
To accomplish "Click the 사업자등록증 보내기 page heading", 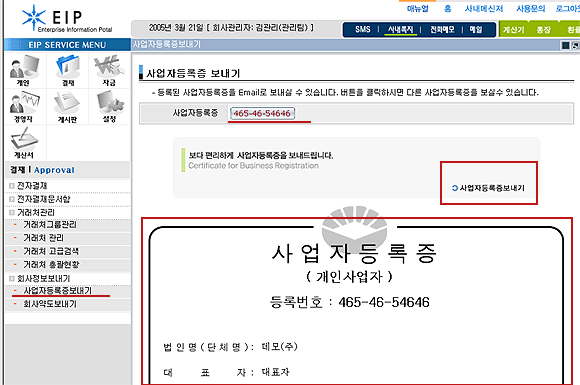I will pyautogui.click(x=193, y=73).
